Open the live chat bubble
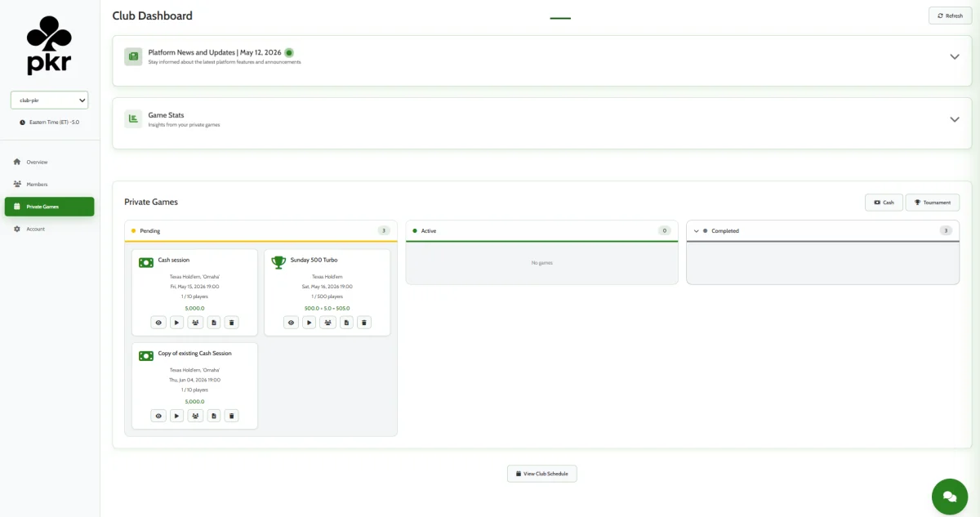Image resolution: width=980 pixels, height=517 pixels. [949, 496]
